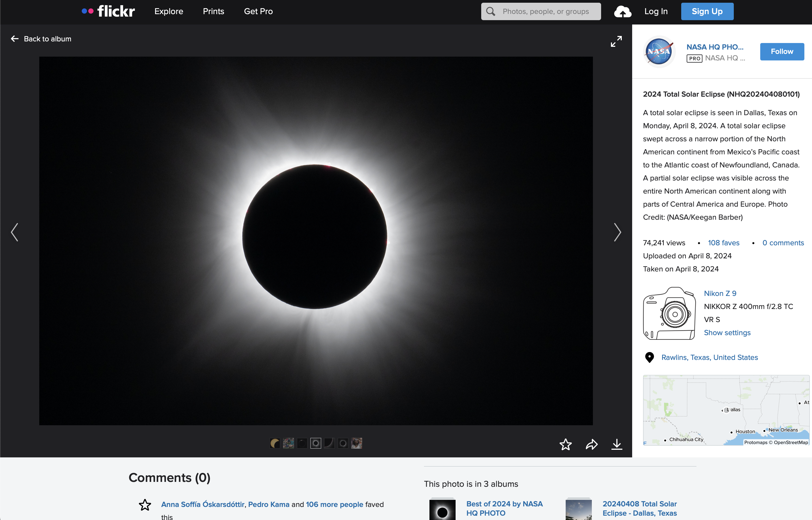Fave the photo with star icon
This screenshot has height=520, width=812.
pos(565,444)
